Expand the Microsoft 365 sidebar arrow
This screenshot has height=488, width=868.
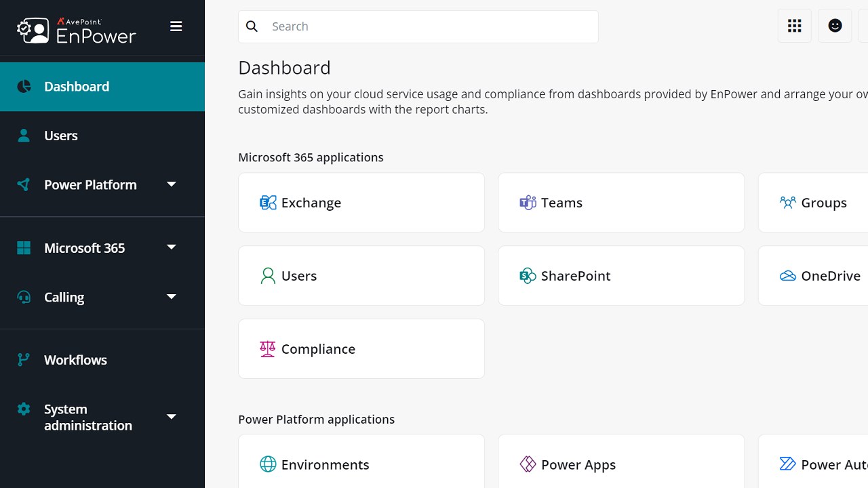click(172, 247)
